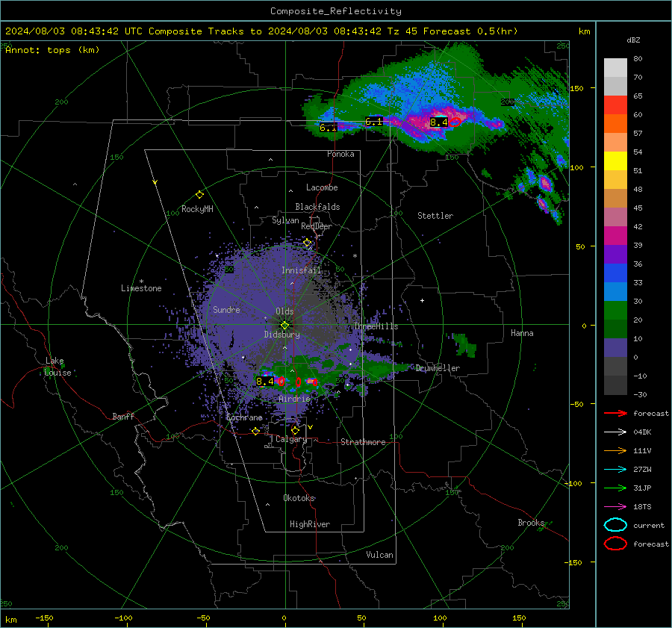Viewport: 672px width, 628px height.
Task: Click the Calgary city label
Action: pos(291,439)
